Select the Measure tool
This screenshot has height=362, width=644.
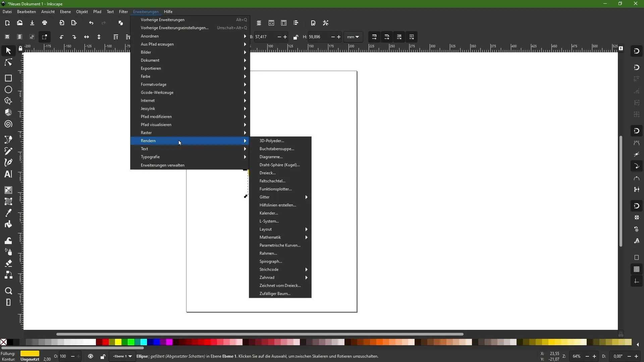click(x=8, y=302)
